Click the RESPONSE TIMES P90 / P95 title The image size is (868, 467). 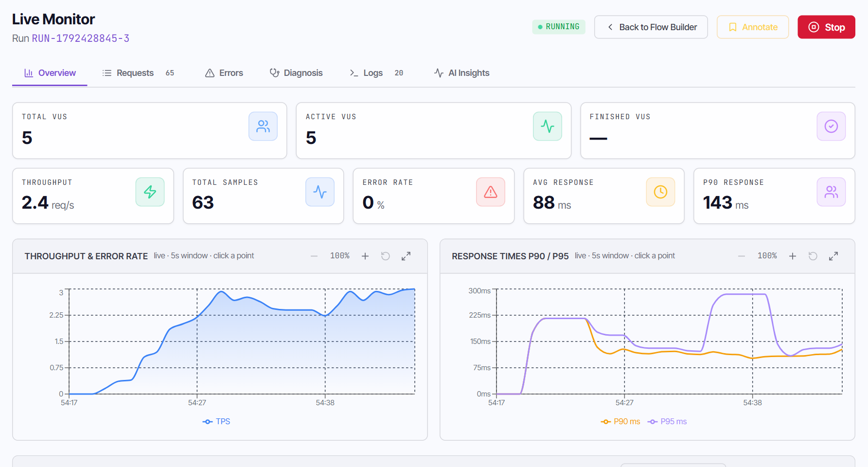[x=510, y=256]
